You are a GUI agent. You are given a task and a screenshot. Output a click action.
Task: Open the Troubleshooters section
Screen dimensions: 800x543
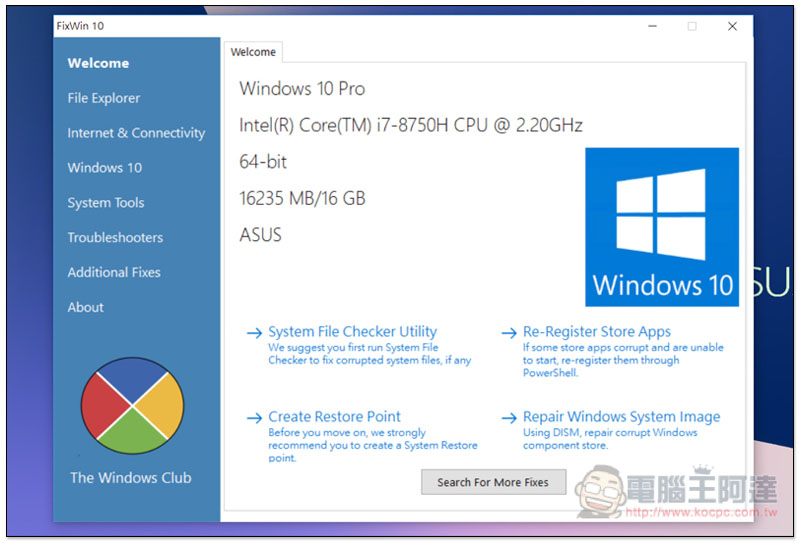pos(115,237)
